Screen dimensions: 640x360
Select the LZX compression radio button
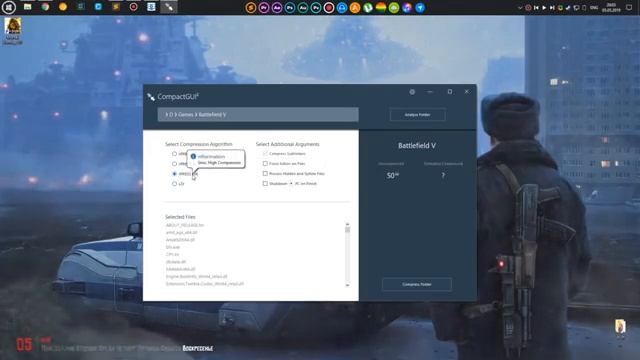coord(174,184)
